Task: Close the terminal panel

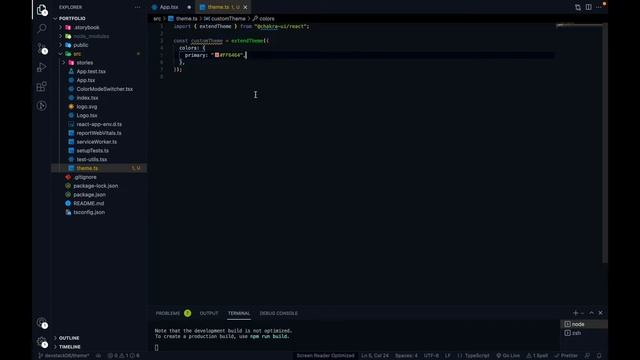Action: (600, 313)
